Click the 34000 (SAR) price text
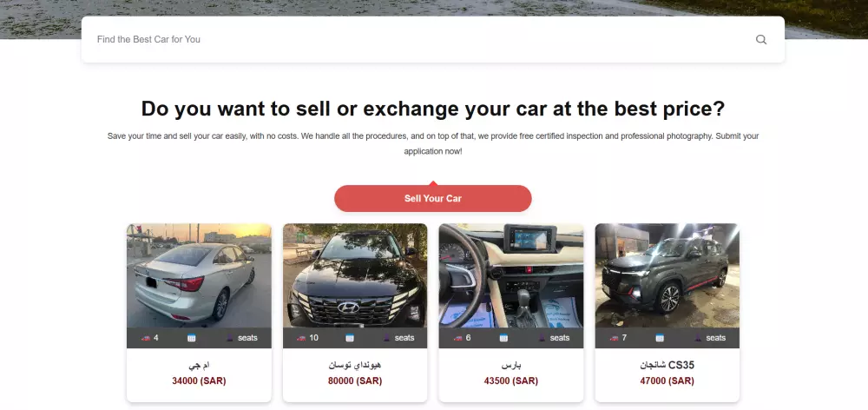Screen dimensions: 868x410 click(x=199, y=381)
